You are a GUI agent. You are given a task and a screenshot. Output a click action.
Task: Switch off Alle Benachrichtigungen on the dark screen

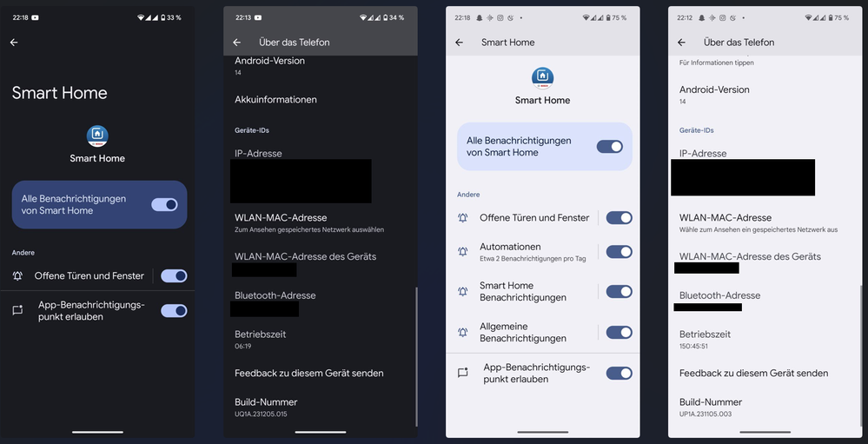coord(164,204)
